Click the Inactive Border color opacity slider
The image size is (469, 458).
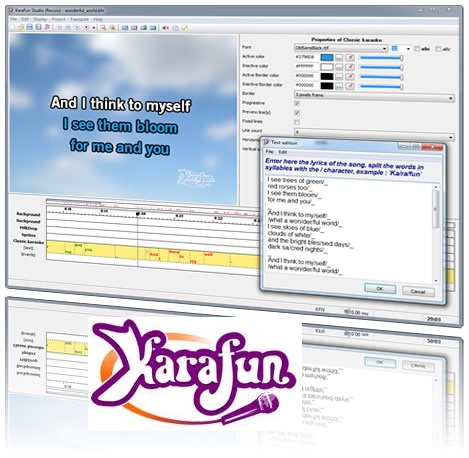pos(382,87)
